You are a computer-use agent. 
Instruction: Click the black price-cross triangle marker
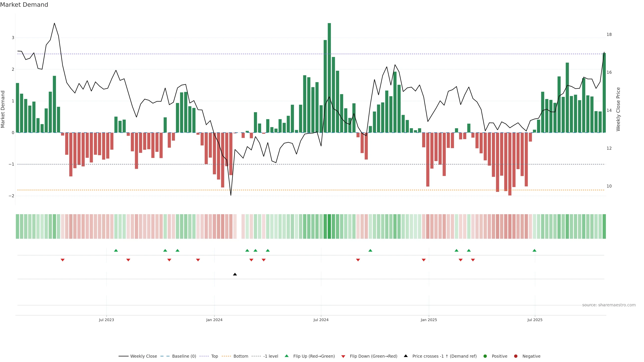(x=235, y=274)
